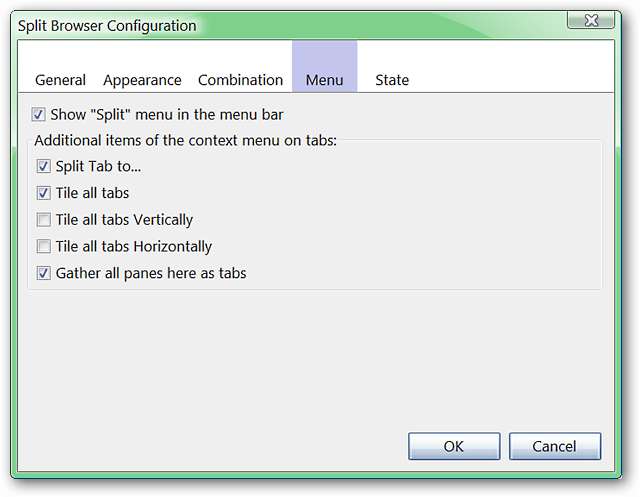
Task: Close the Split Browser Configuration dialog
Action: point(597,21)
